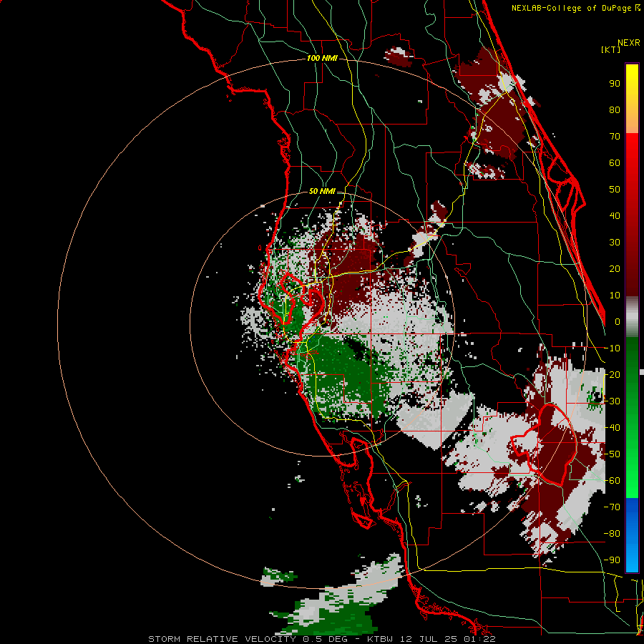This screenshot has width=644, height=644.
Task: Click the "KTBW" radar site identifier
Action: pos(381,639)
